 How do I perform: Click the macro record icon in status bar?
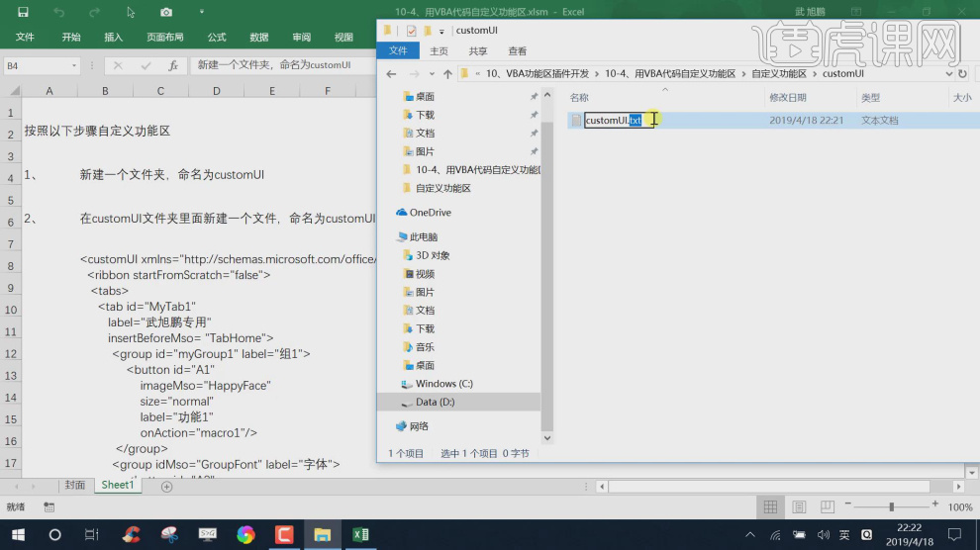pos(49,506)
